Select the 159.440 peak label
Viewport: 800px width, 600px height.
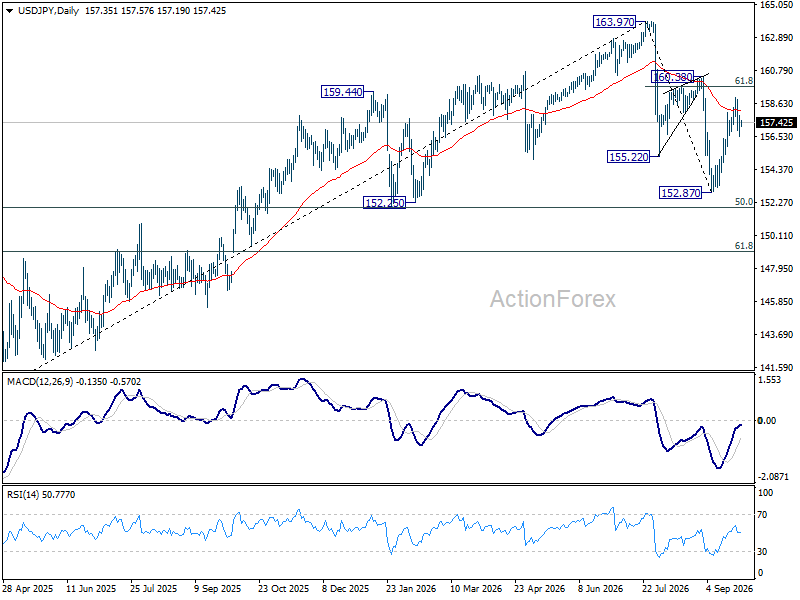pyautogui.click(x=342, y=92)
